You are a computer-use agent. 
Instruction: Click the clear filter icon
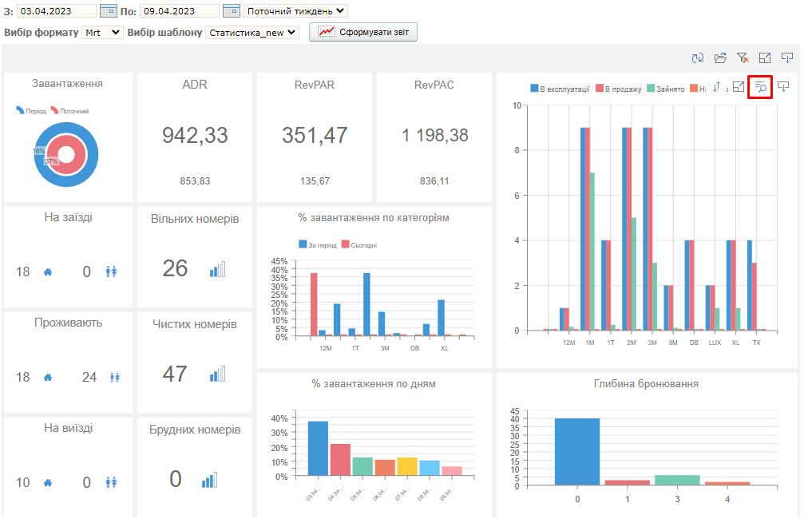(x=743, y=57)
